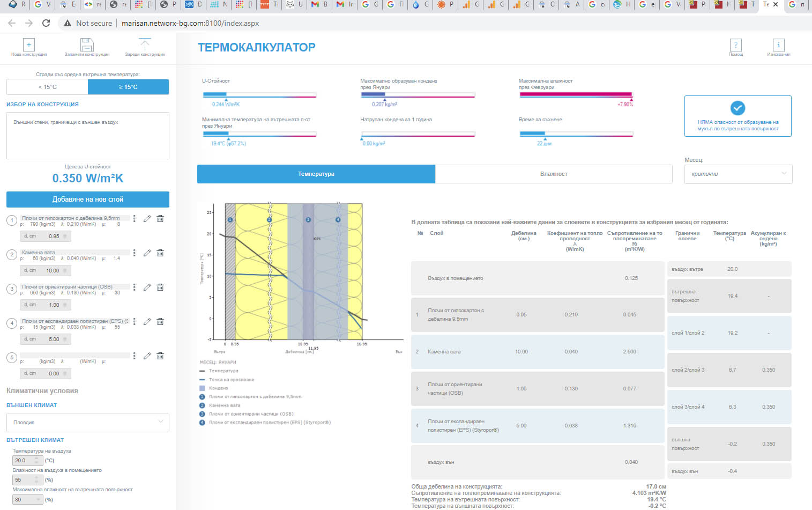The height and width of the screenshot is (510, 812).
Task: Open the maximum surface humidity dropdown (80)
Action: 27,499
